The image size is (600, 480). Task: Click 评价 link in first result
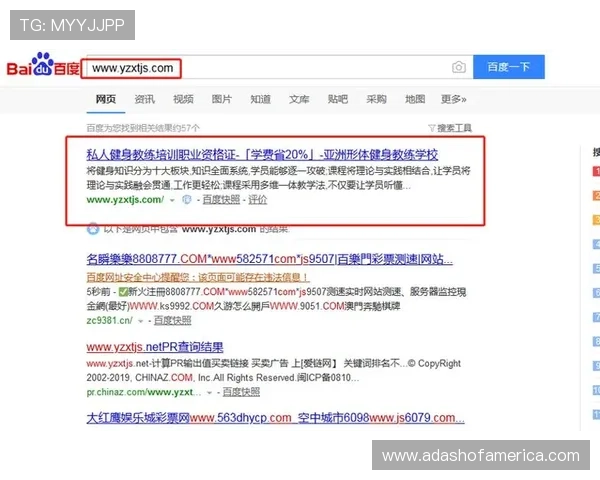click(258, 200)
